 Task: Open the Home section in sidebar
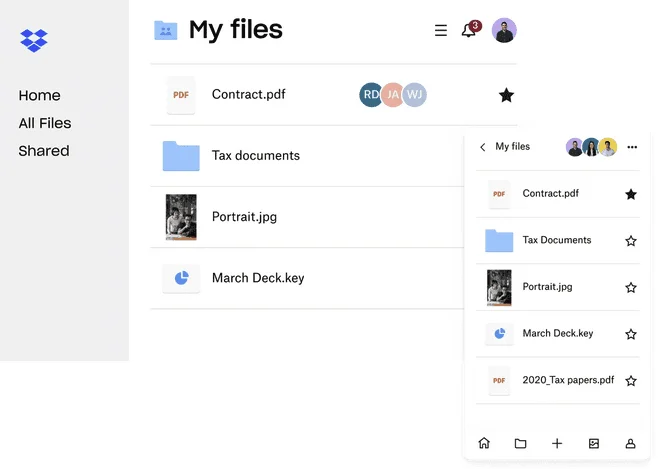tap(39, 95)
